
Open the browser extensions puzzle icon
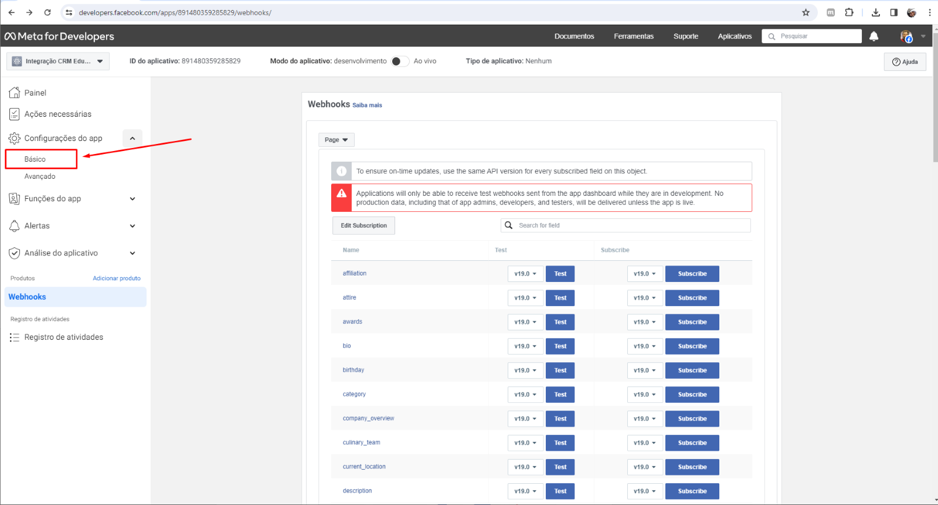pyautogui.click(x=849, y=12)
